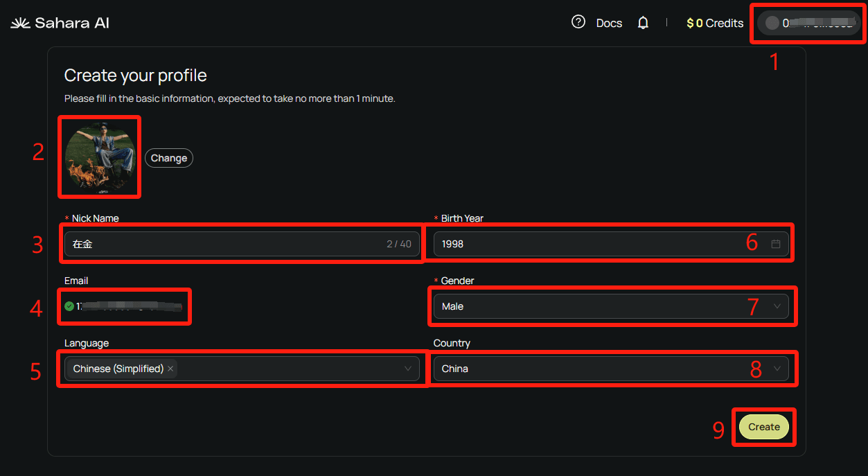
Task: Open help via question mark icon
Action: click(578, 22)
